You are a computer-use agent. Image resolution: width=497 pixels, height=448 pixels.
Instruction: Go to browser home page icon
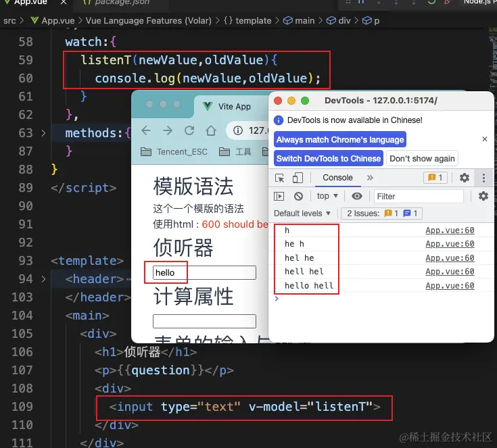point(211,130)
